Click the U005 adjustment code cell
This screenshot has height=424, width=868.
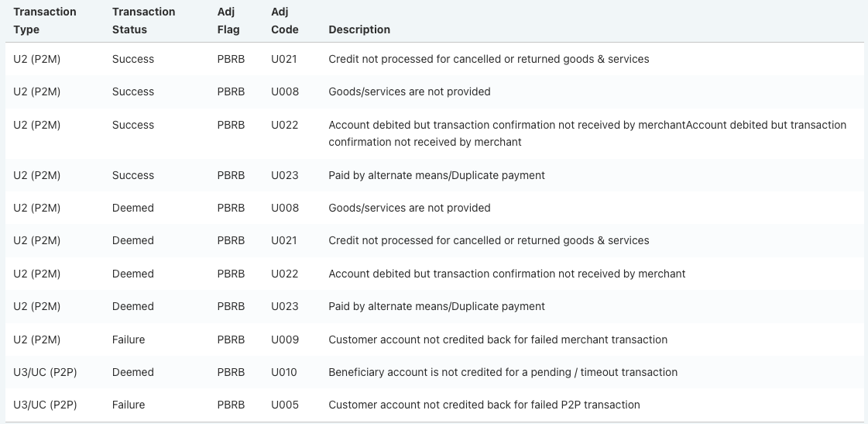(283, 405)
